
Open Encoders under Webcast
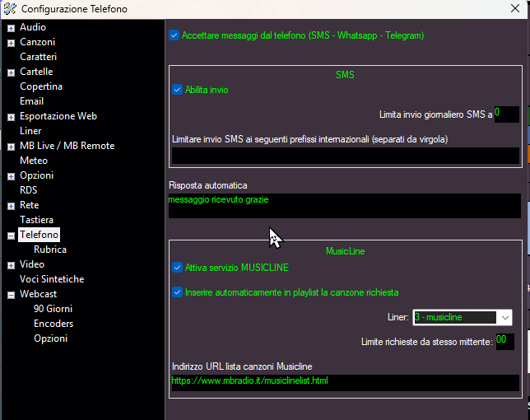tap(53, 324)
